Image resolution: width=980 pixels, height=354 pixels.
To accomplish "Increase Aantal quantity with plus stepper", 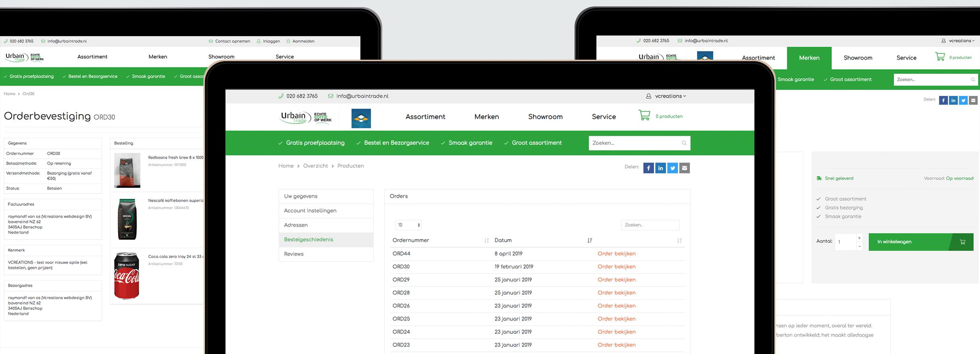I will [x=860, y=238].
